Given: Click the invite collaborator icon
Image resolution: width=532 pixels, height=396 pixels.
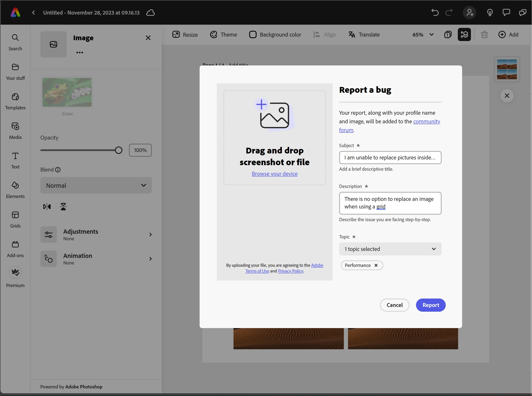Looking at the screenshot, I should tap(469, 13).
